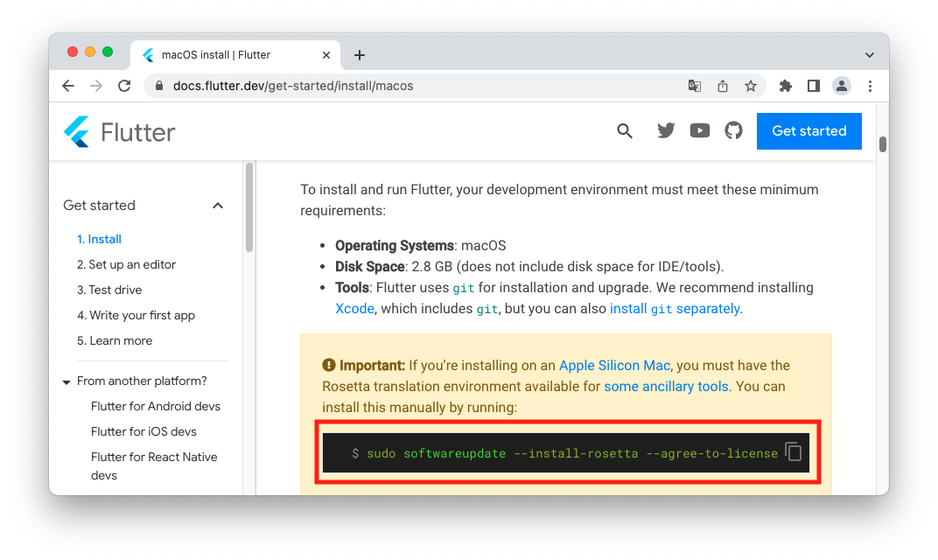
Task: Open Flutter for Android devs
Action: (x=156, y=406)
